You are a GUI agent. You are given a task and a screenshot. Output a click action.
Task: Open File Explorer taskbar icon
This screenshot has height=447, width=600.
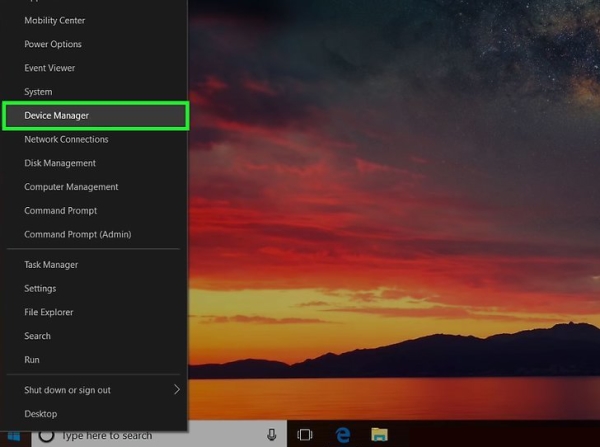click(379, 435)
